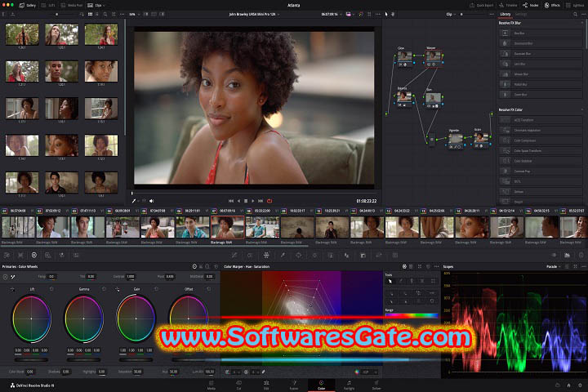
Task: Toggle loop playback
Action: 269,201
